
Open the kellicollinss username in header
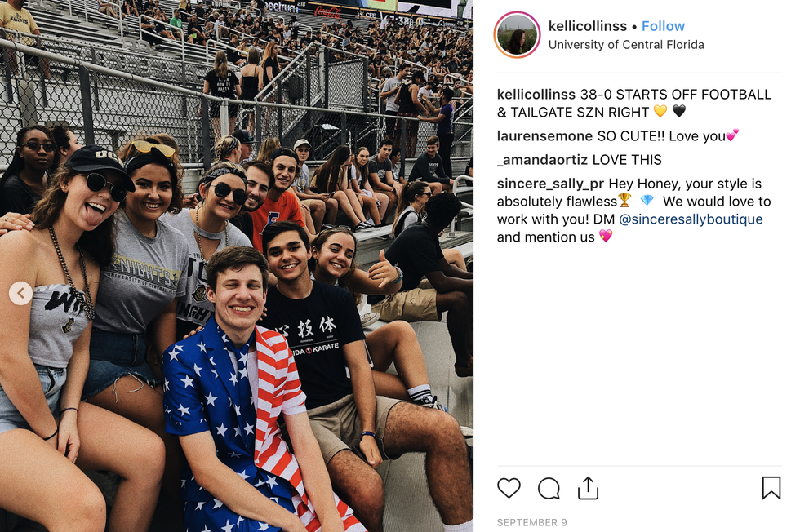click(x=587, y=26)
